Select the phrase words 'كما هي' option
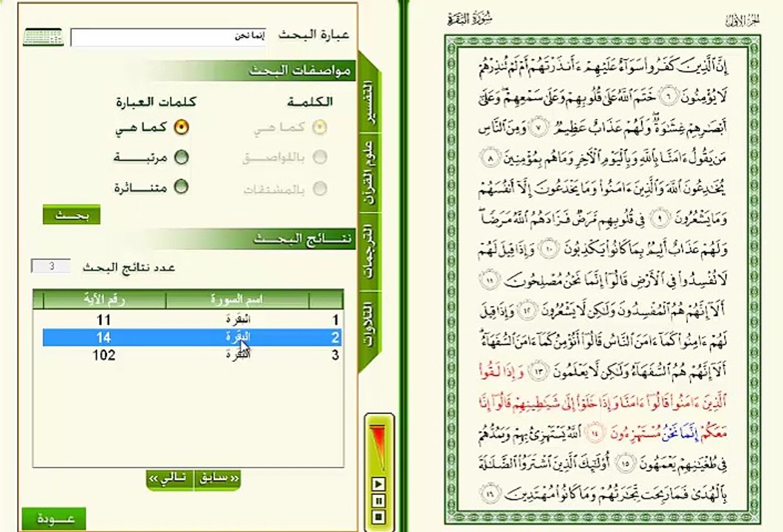 coord(181,127)
